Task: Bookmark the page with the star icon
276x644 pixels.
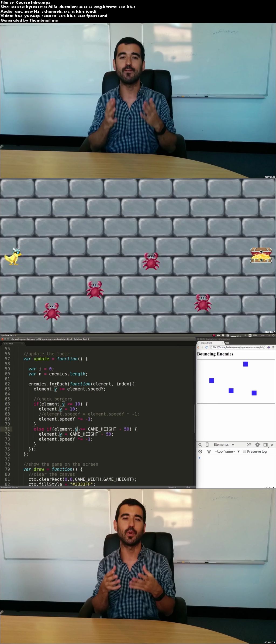Action: pos(264,347)
